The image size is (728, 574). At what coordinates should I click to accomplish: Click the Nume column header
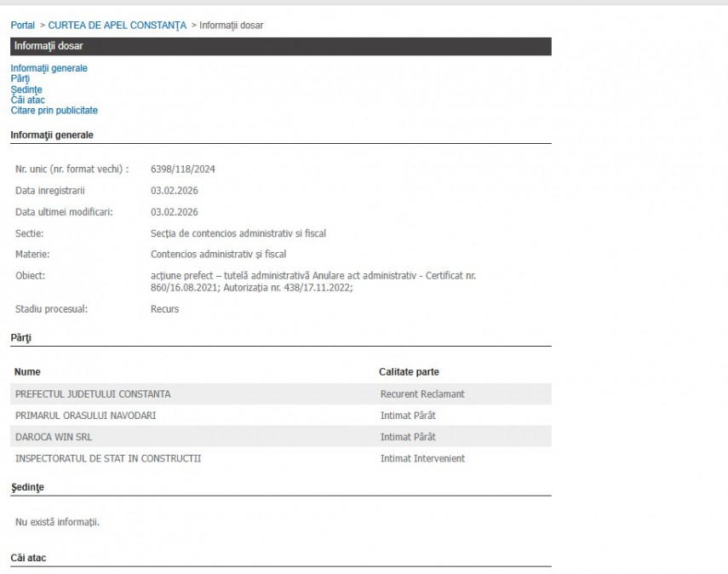[27, 372]
